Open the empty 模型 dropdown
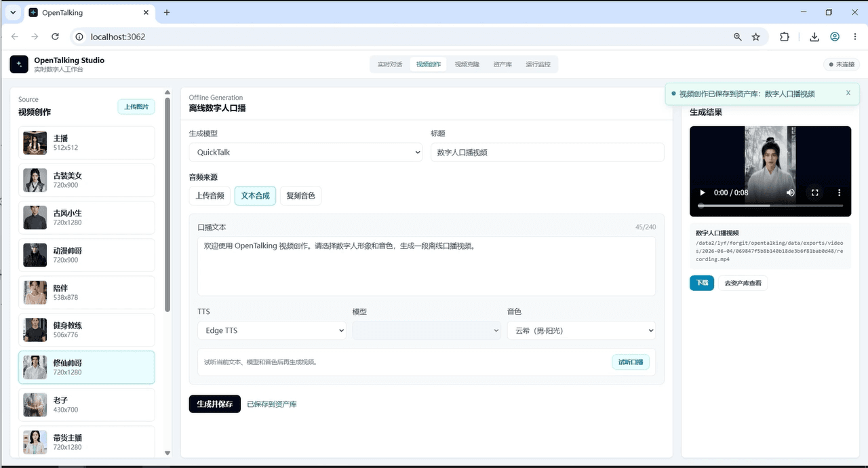Image resolution: width=868 pixels, height=468 pixels. tap(427, 330)
